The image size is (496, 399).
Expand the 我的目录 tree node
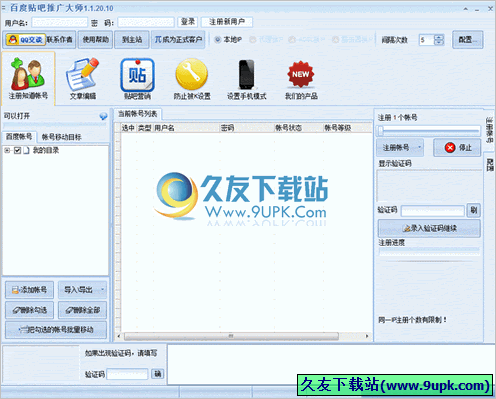point(7,150)
